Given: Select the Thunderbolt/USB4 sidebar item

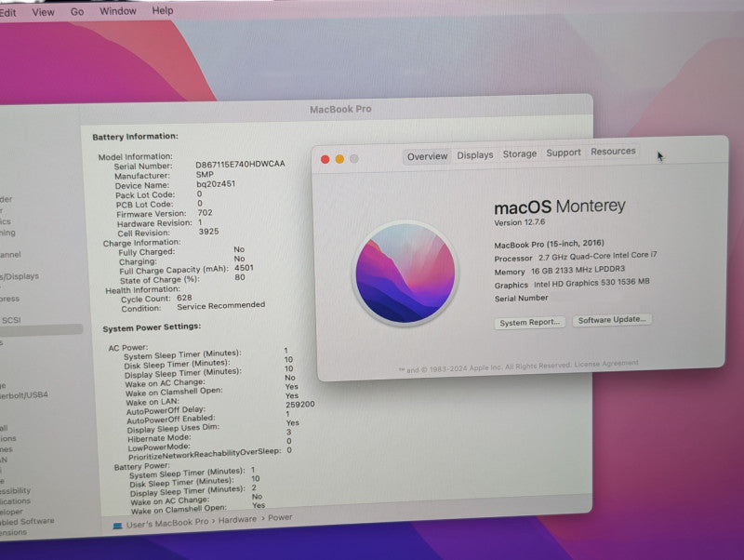Looking at the screenshot, I should pyautogui.click(x=24, y=394).
